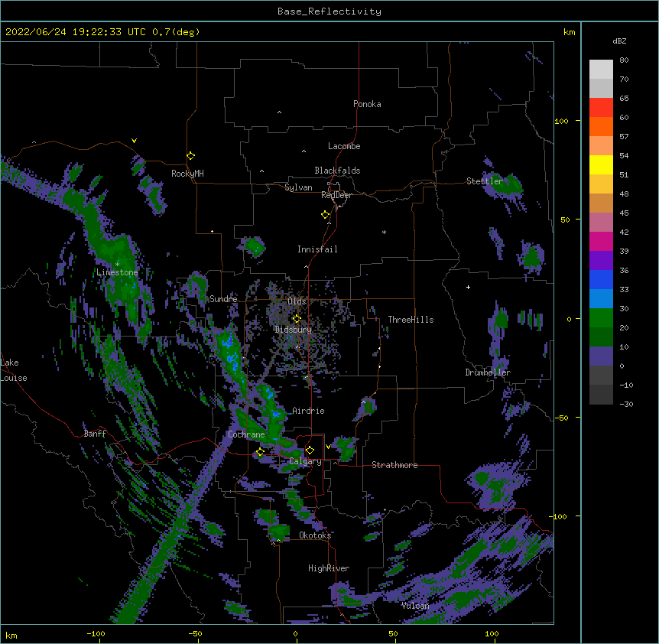
Task: Pick the blue 36-33 dBZ legend swatch
Action: (601, 279)
